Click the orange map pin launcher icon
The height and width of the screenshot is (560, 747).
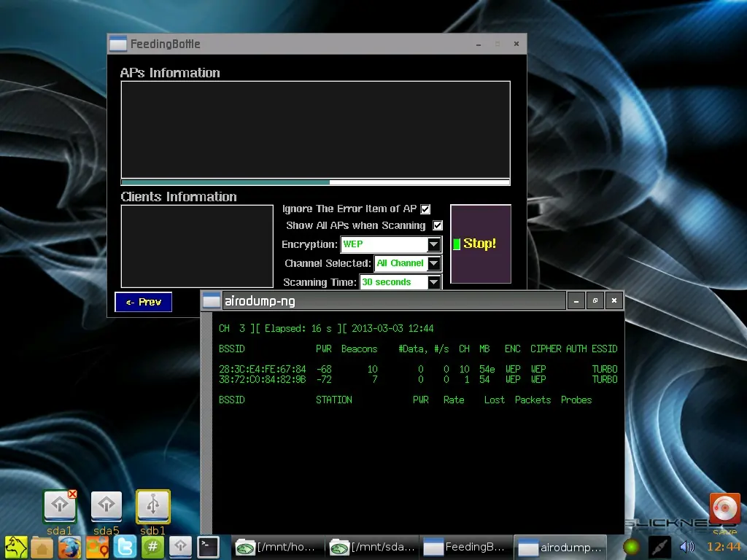click(x=97, y=547)
